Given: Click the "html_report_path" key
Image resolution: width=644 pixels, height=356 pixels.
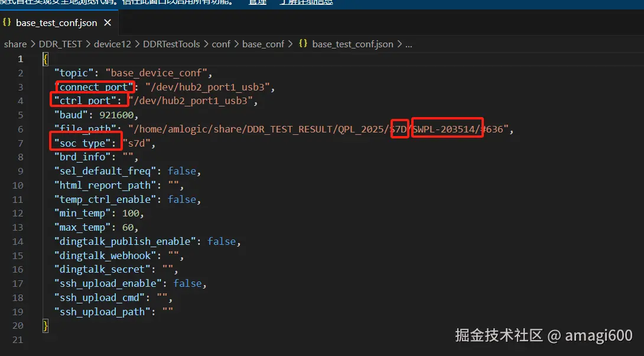Looking at the screenshot, I should pos(105,186).
